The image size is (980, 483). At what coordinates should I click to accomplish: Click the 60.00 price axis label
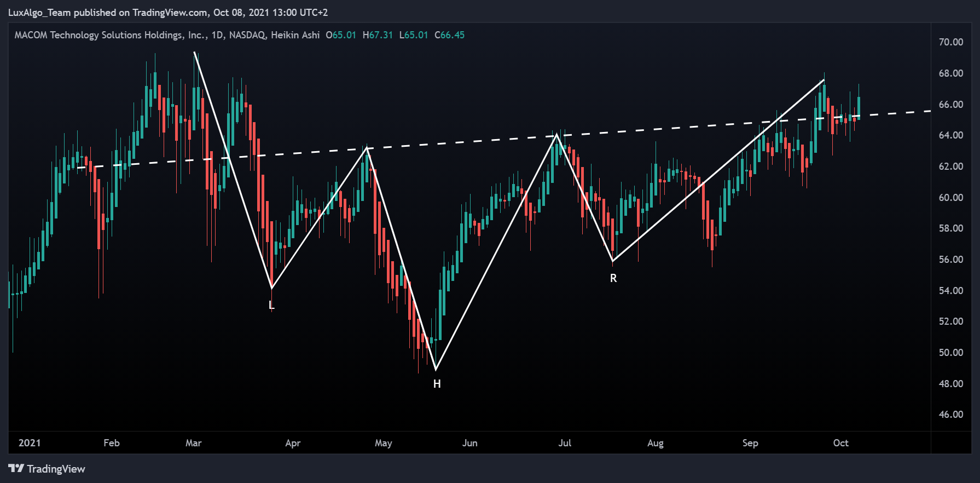point(951,198)
